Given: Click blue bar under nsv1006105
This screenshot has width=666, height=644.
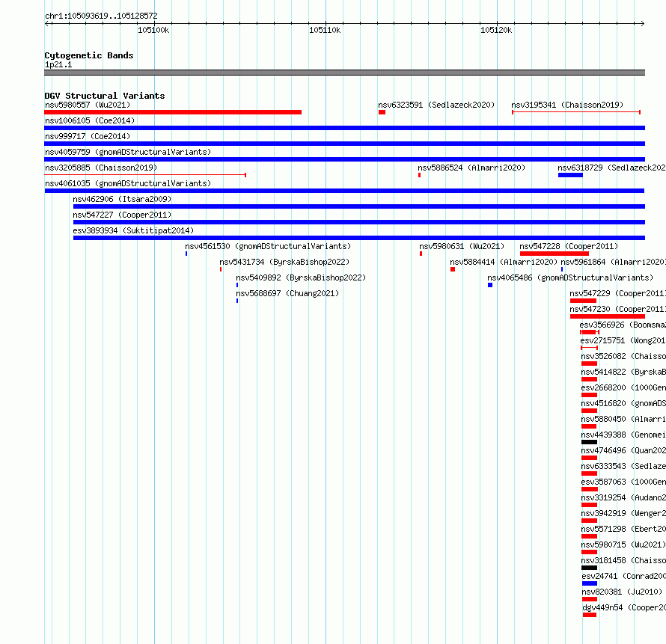Looking at the screenshot, I should [344, 128].
